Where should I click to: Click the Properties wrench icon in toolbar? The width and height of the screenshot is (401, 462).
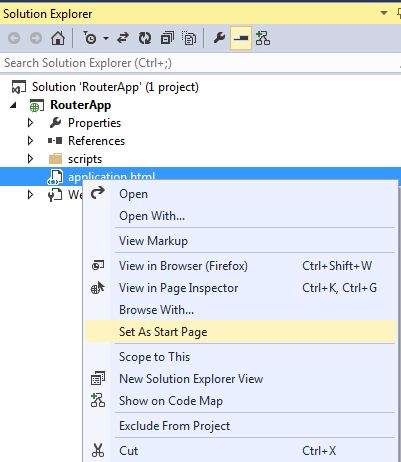[x=219, y=38]
